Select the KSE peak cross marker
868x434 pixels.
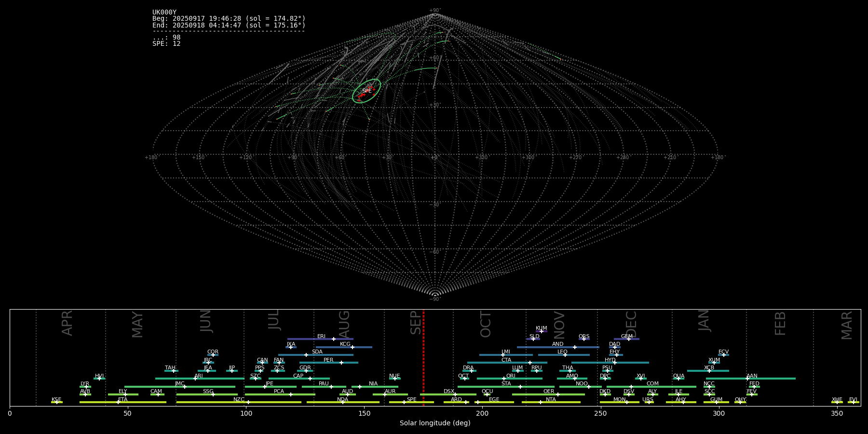56,402
